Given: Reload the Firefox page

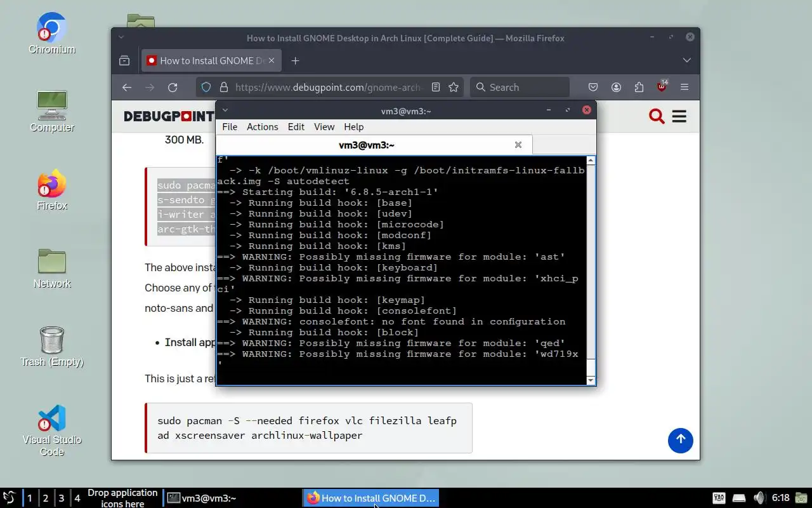Looking at the screenshot, I should point(173,87).
